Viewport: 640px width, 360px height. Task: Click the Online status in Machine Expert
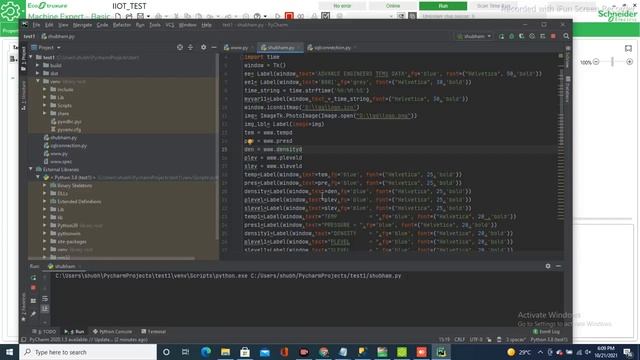(x=393, y=6)
